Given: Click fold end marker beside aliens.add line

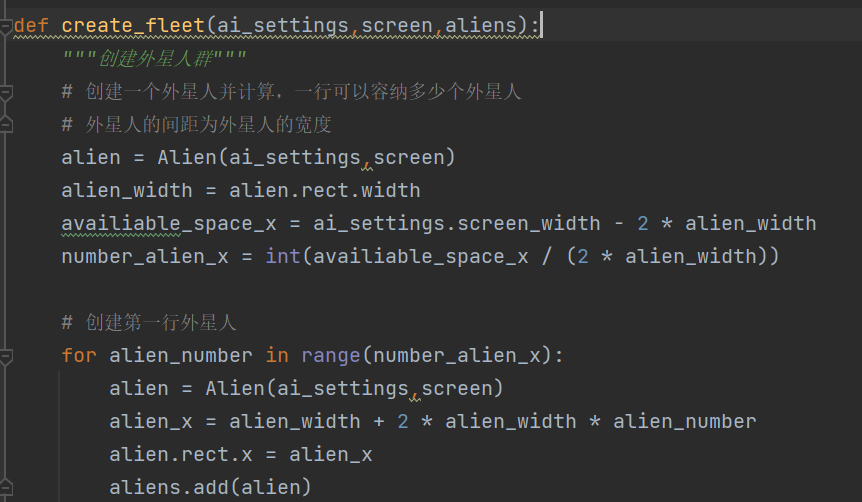Looking at the screenshot, I should [x=6, y=487].
